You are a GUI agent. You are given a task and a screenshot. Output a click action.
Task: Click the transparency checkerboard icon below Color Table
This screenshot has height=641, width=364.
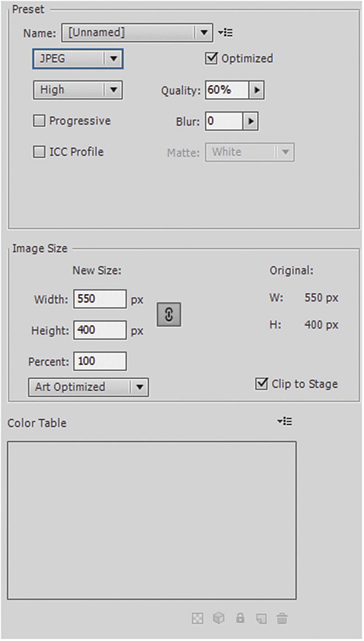(x=197, y=618)
